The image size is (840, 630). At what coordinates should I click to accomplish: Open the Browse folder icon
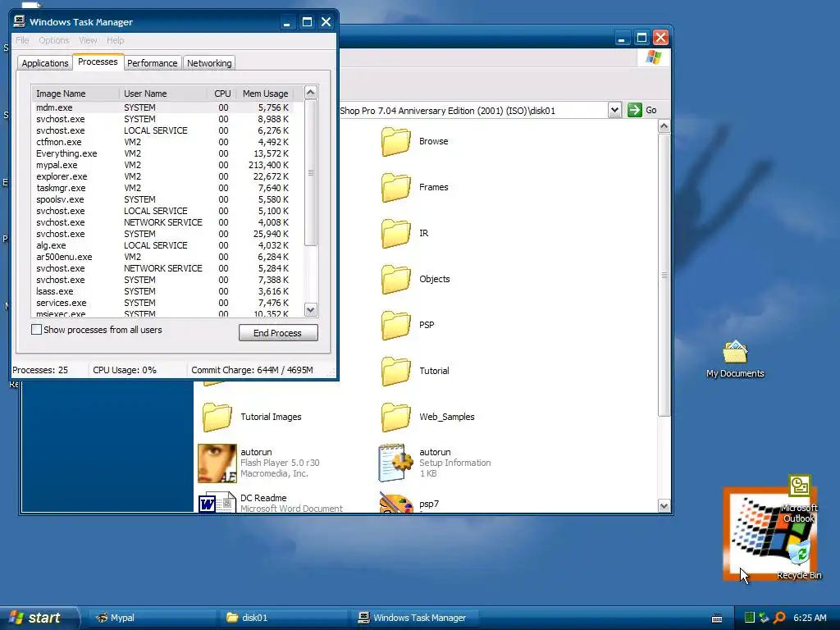coord(396,141)
